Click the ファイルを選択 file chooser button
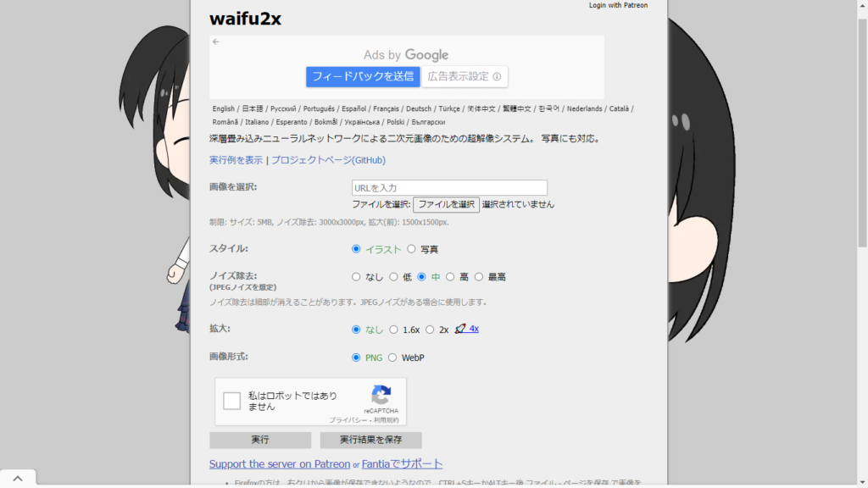The image size is (868, 488). [x=446, y=204]
